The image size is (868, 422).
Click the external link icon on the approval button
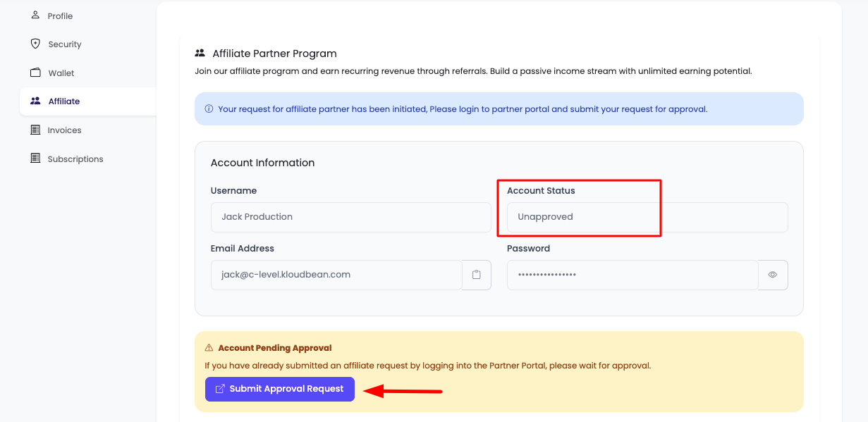coord(219,388)
